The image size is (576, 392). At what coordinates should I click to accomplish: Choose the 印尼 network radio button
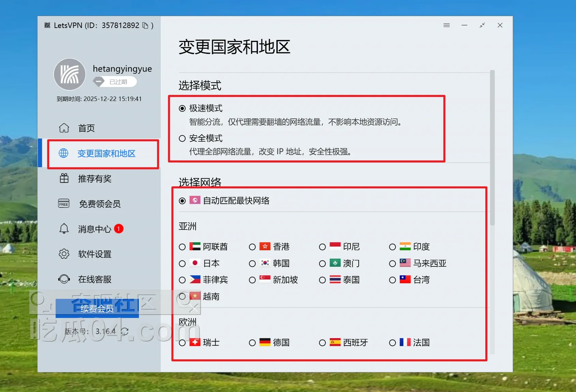[x=322, y=247]
